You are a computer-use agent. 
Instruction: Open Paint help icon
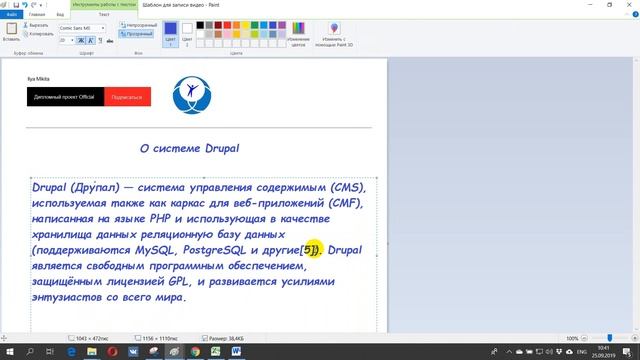click(636, 14)
